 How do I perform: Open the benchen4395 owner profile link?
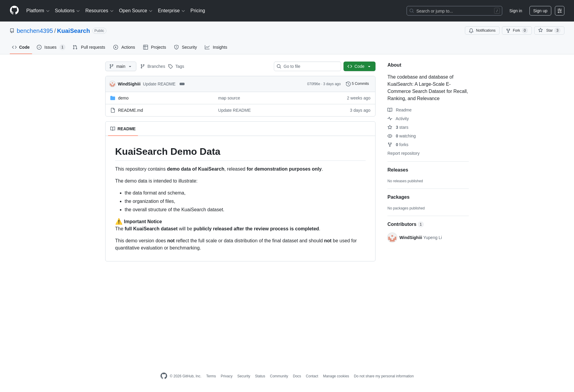tap(35, 31)
